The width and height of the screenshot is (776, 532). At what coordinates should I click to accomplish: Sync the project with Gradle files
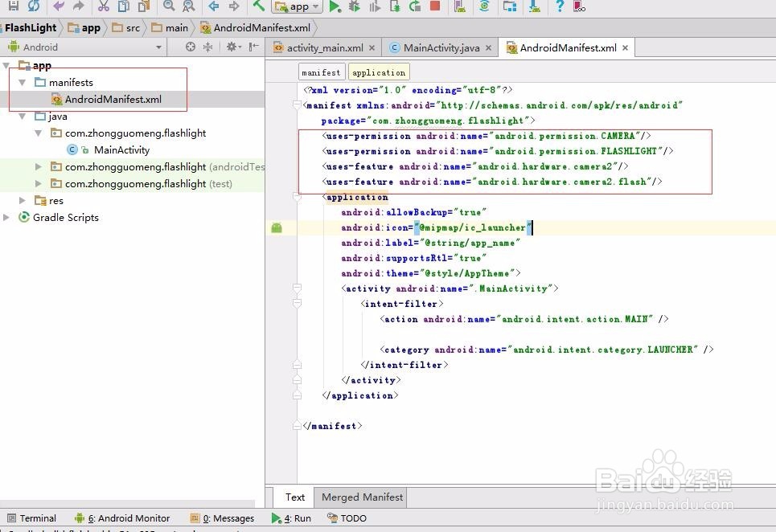[482, 7]
